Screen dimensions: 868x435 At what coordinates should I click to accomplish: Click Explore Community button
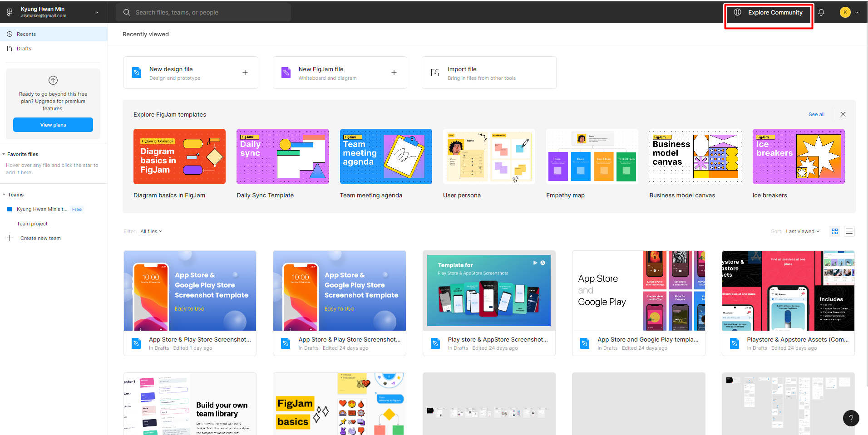(769, 13)
